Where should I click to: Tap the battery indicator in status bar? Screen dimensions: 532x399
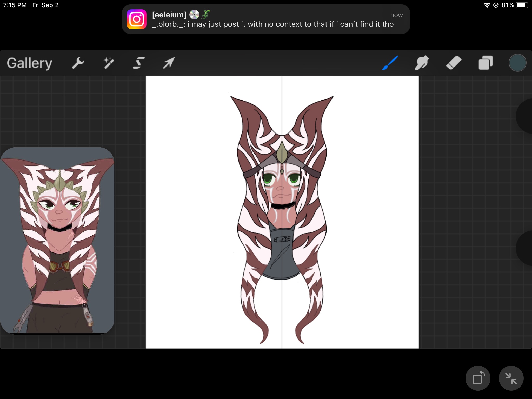[522, 5]
